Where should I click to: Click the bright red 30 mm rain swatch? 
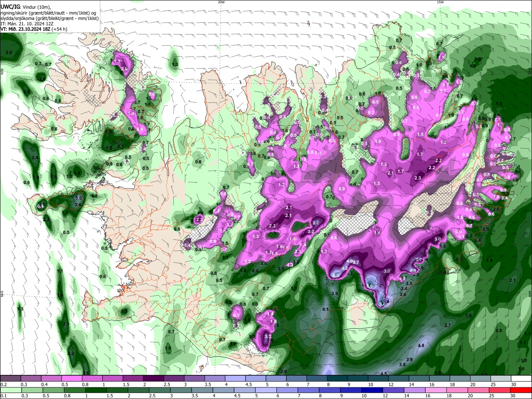pos(521,390)
